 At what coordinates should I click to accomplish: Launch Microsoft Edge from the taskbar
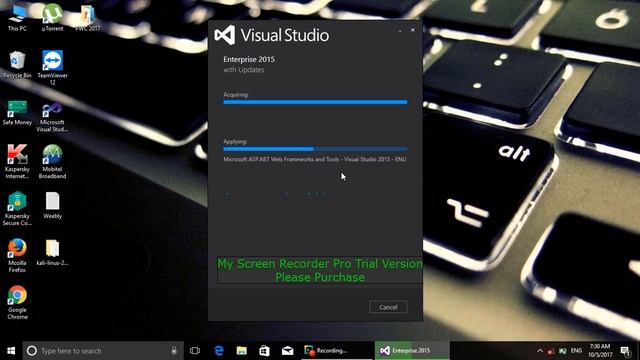pos(219,351)
